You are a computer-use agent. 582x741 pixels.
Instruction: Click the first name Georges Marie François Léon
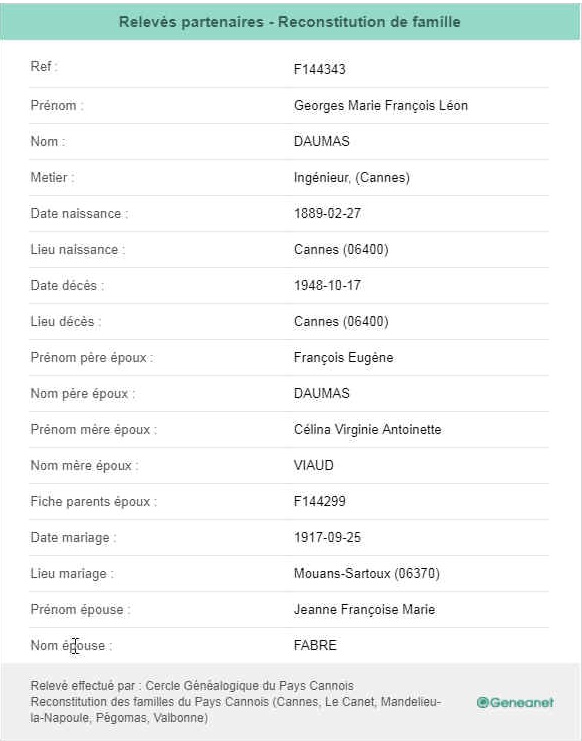point(381,105)
